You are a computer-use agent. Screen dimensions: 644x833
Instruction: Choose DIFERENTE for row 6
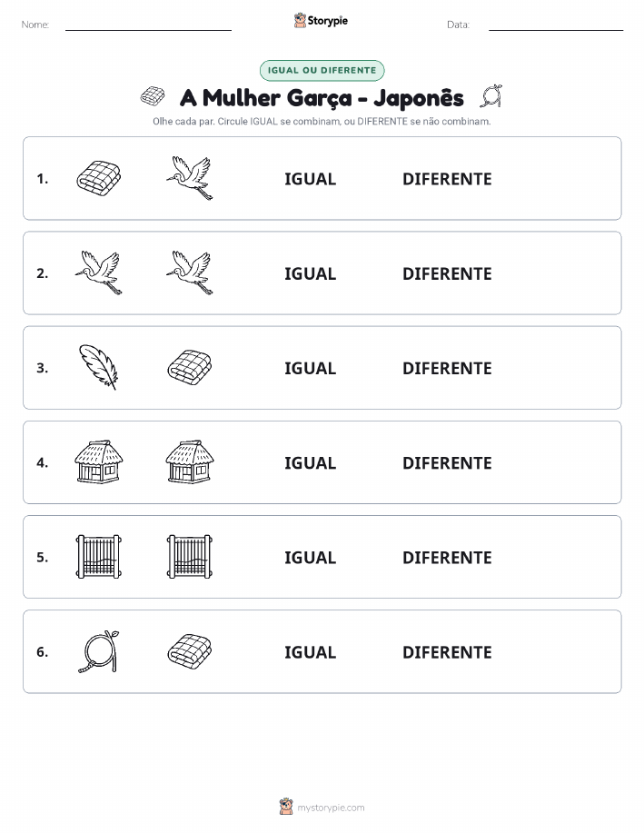tap(447, 652)
